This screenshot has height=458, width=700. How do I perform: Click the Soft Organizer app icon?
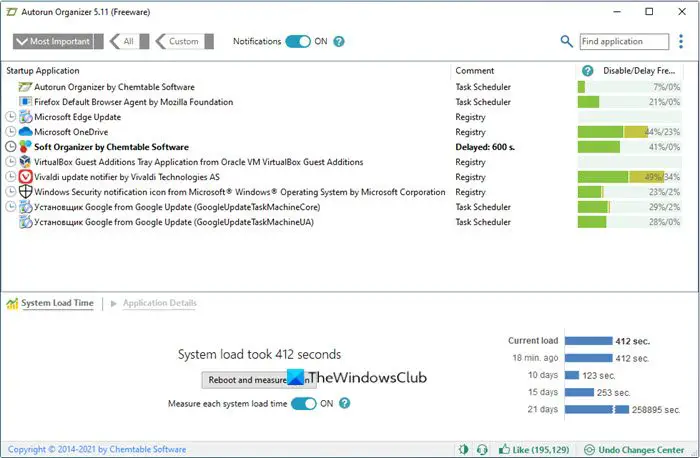click(25, 146)
